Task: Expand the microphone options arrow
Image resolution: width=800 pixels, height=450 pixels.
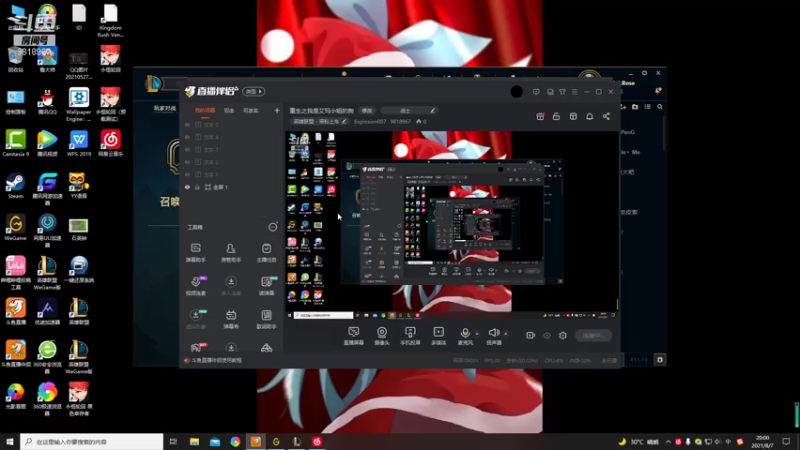Action: pos(477,334)
